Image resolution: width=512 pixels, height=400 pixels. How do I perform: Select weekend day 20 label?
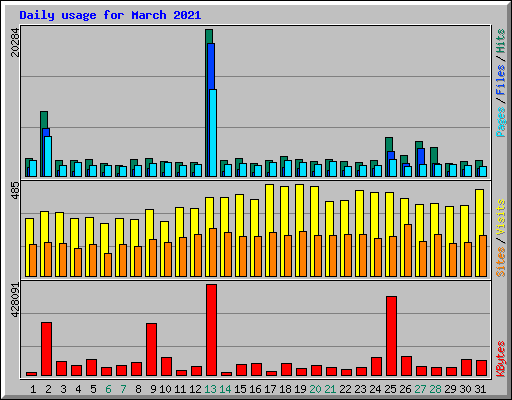click(315, 389)
